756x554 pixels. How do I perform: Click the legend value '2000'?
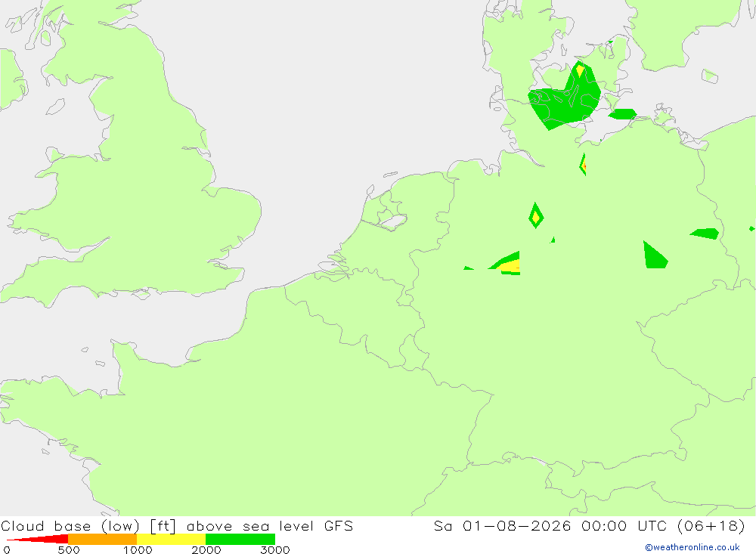206,549
